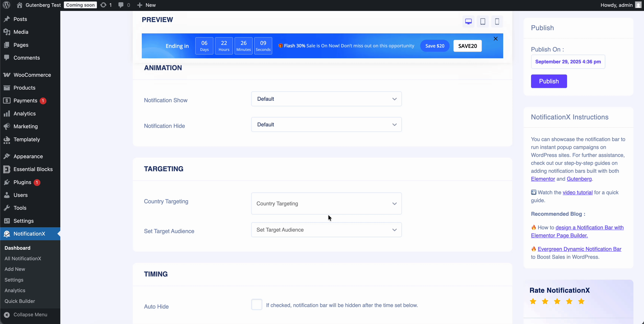644x324 pixels.
Task: Expand the Set Target Audience dropdown
Action: click(326, 230)
